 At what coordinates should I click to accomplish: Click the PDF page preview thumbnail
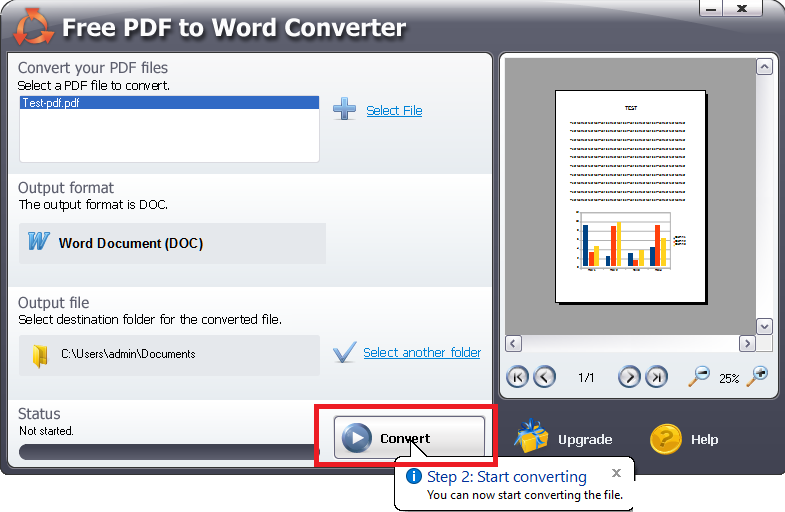click(x=630, y=197)
